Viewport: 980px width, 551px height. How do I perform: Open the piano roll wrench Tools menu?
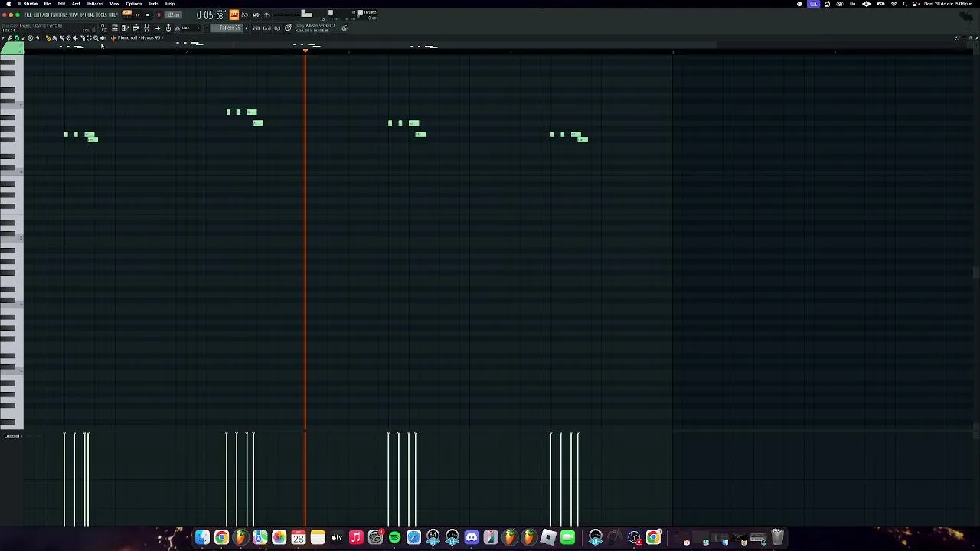[x=10, y=37]
